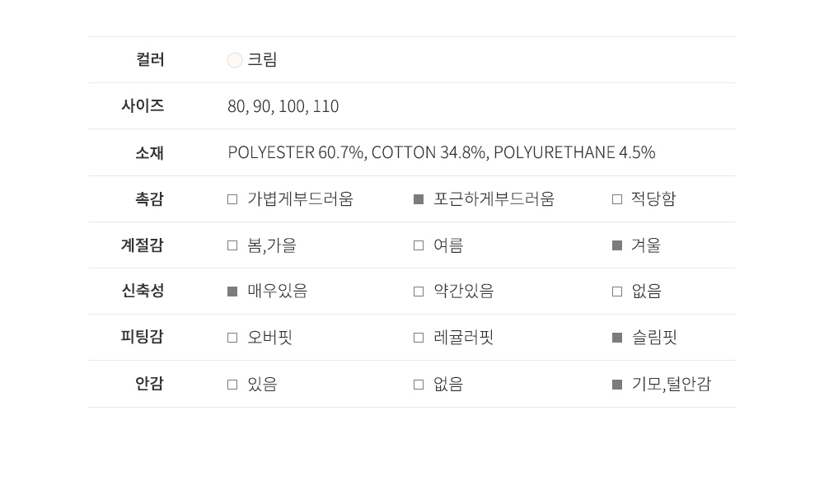Toggle the 슬림핏 fit checkbox
Image resolution: width=824 pixels, height=504 pixels.
point(617,338)
